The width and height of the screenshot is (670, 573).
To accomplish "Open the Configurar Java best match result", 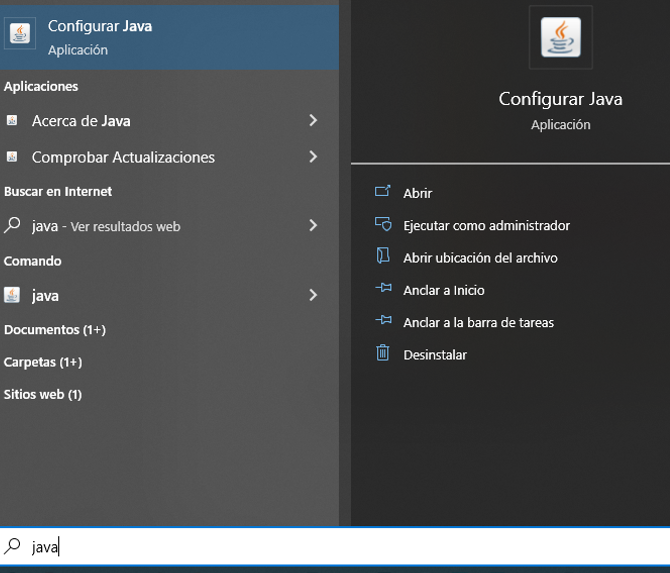I will 169,37.
